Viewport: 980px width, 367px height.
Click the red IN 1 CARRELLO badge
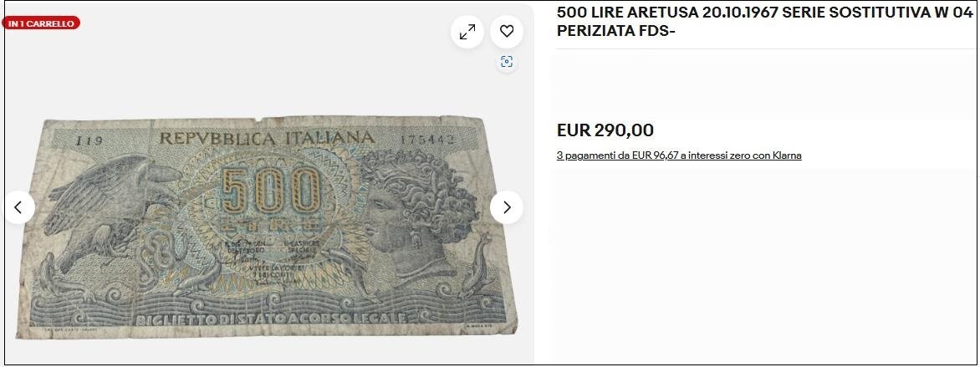(41, 23)
